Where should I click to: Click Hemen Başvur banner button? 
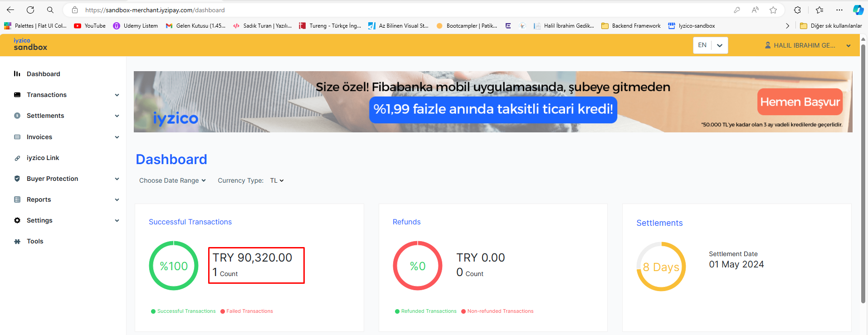coord(800,102)
